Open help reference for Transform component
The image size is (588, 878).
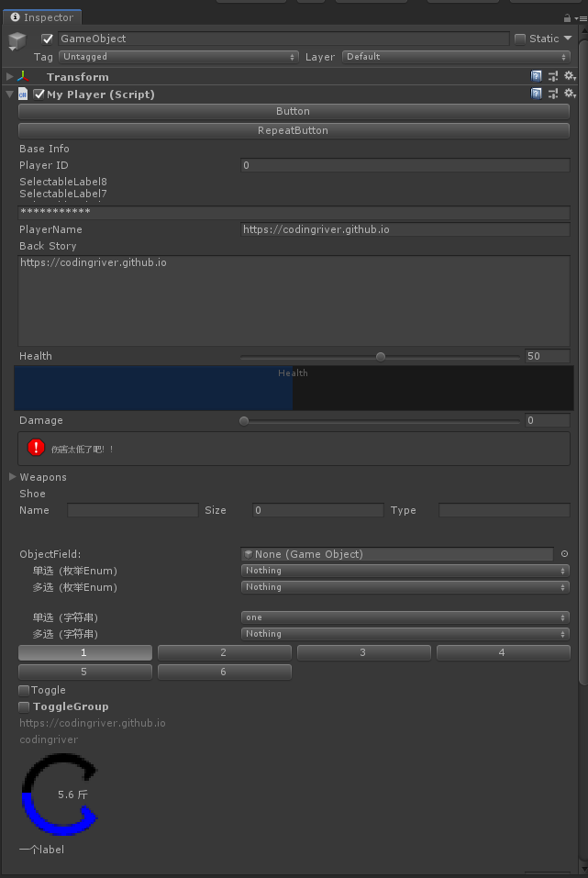[x=536, y=76]
